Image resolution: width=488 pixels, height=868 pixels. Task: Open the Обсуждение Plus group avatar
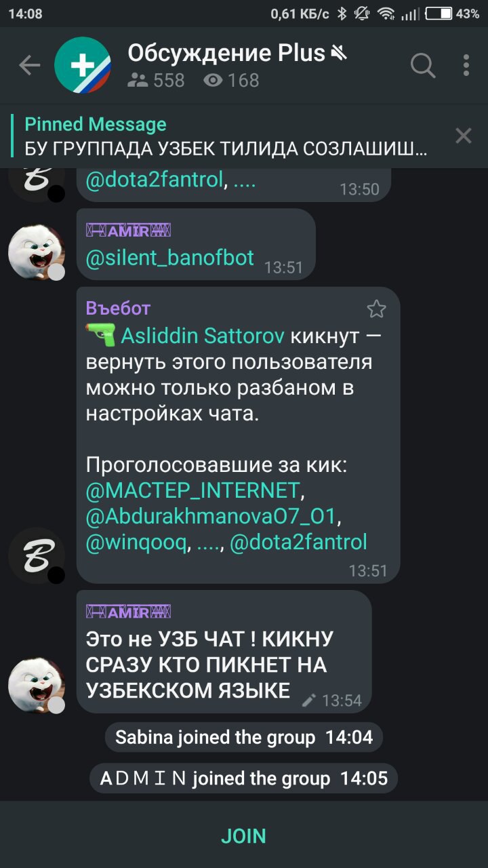click(x=83, y=66)
